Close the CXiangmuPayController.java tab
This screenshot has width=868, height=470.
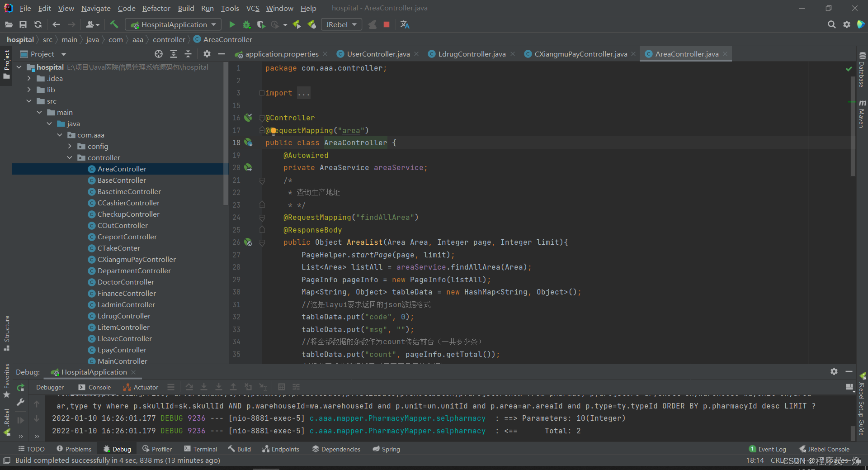tap(633, 54)
